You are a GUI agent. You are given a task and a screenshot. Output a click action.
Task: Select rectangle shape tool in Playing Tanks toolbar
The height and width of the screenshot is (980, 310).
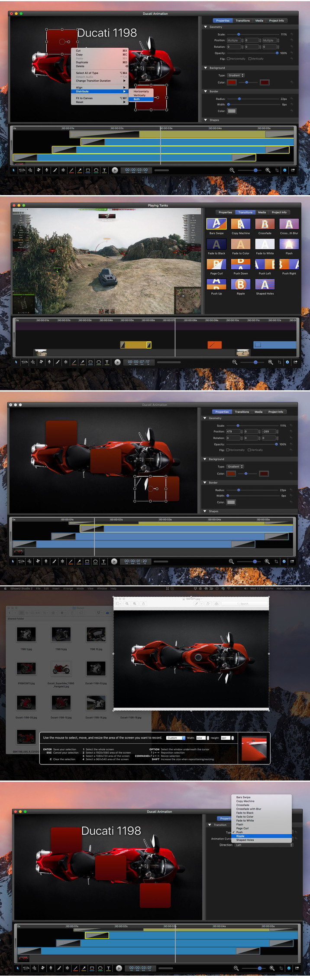tap(90, 362)
